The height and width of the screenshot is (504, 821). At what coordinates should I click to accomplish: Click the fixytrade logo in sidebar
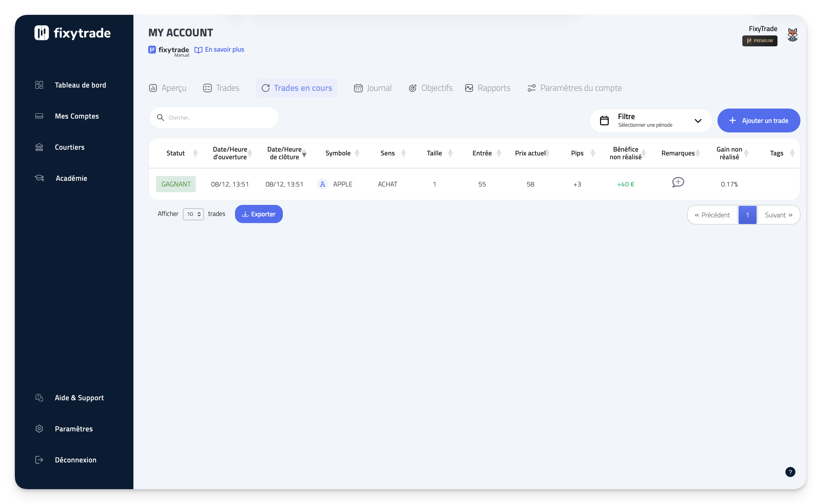[72, 33]
